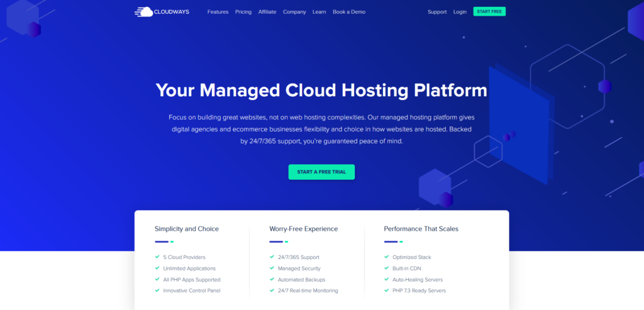Screen dimensions: 644x310
Task: Click the checkmark beside Built-in CDN
Action: point(386,268)
